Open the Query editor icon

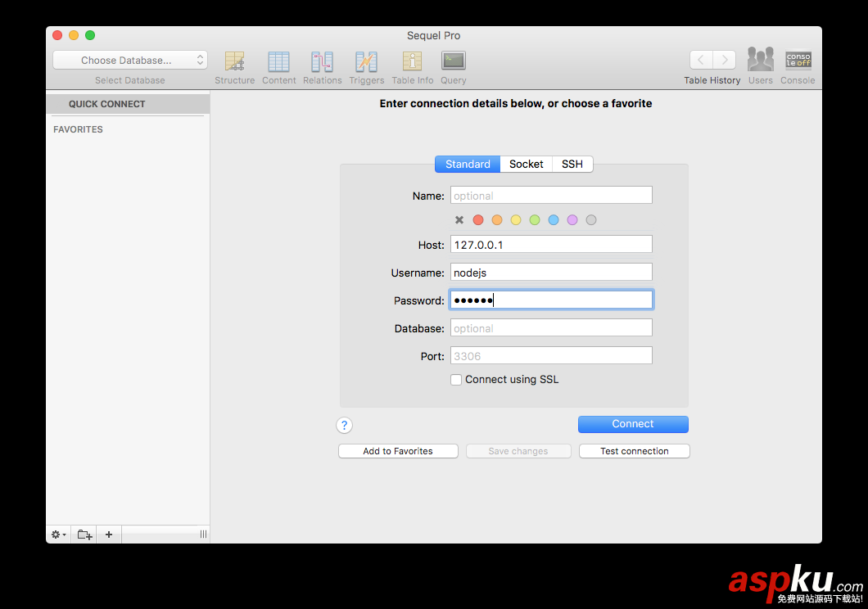coord(454,61)
